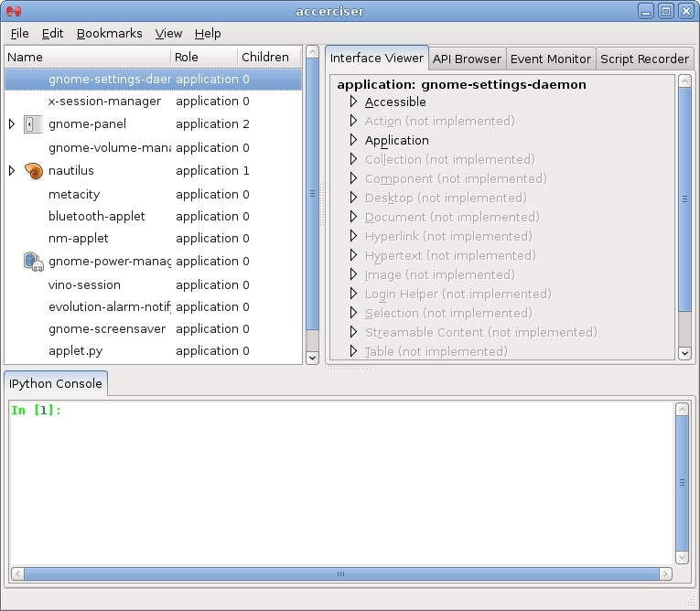This screenshot has height=611, width=700.
Task: Click the console horizontal scrollbar
Action: pyautogui.click(x=340, y=573)
